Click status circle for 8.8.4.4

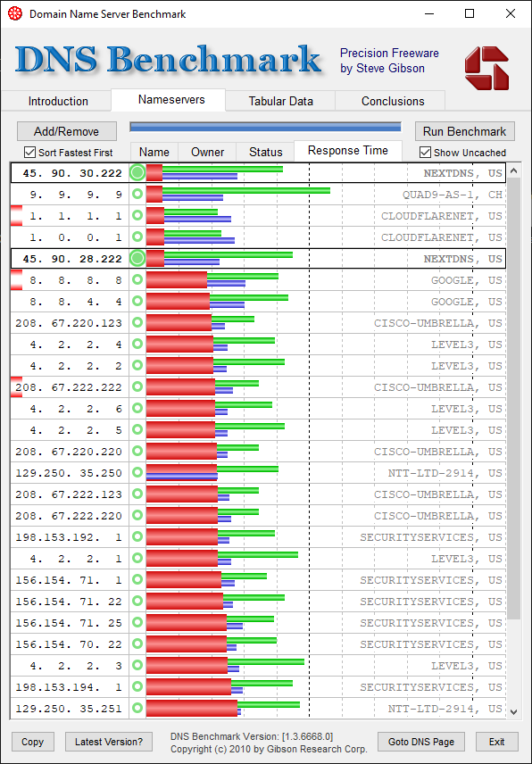click(137, 301)
